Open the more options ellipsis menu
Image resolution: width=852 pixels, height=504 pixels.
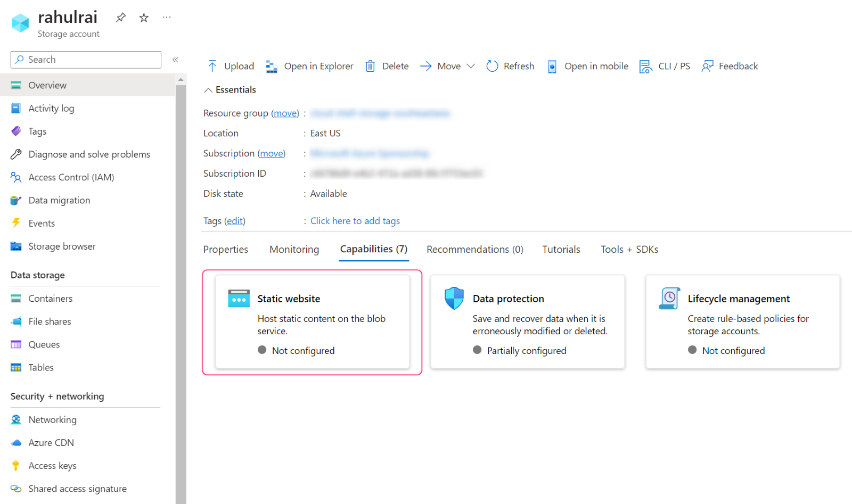click(x=167, y=17)
